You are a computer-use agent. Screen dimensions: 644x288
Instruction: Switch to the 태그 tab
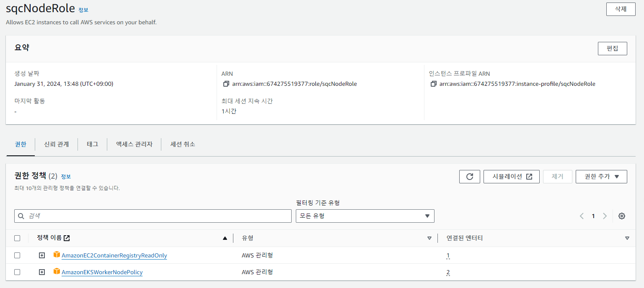93,144
